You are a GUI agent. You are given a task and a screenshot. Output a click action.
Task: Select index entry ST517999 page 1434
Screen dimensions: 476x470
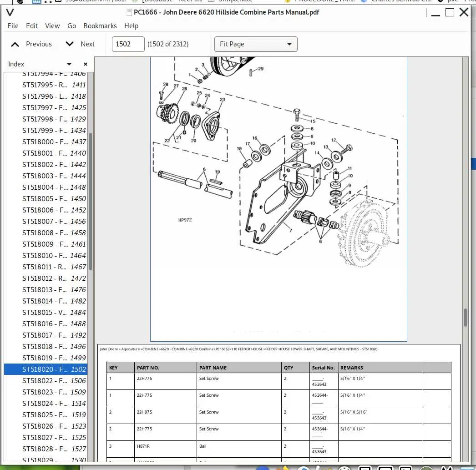pos(46,131)
